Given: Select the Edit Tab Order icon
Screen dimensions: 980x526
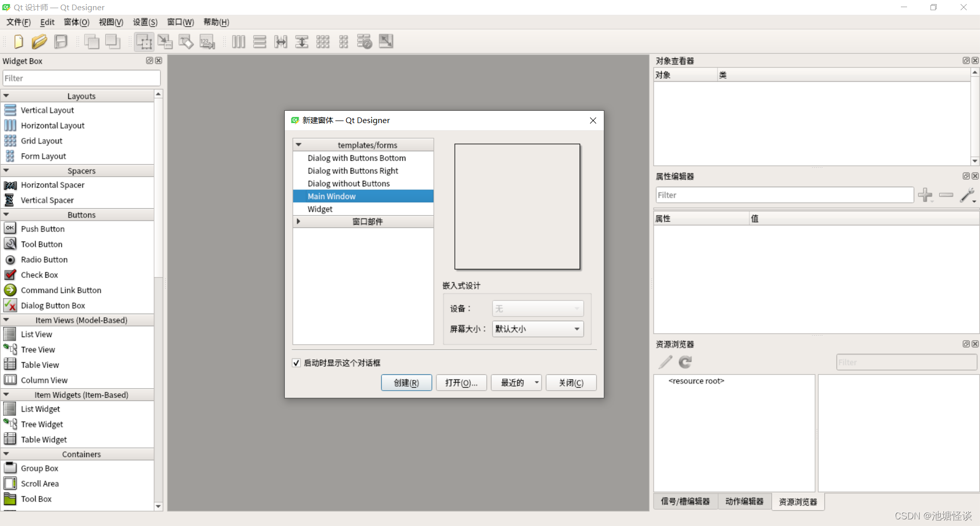Looking at the screenshot, I should pos(207,41).
